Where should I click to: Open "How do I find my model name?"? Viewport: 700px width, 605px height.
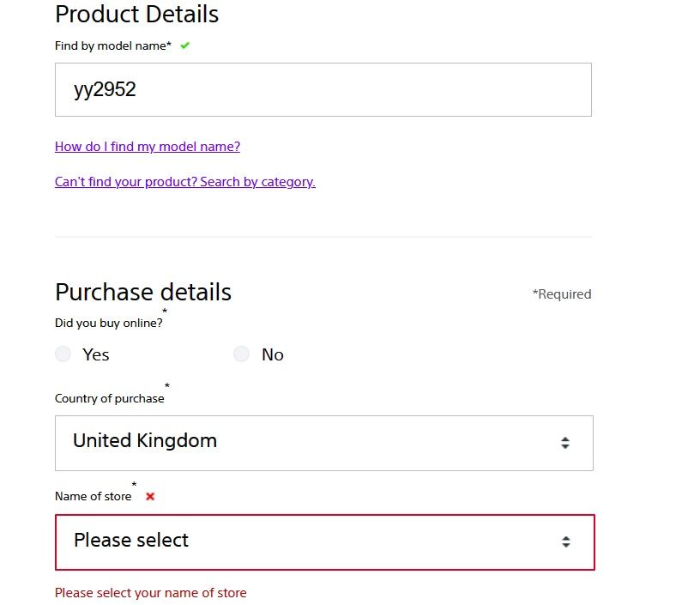point(148,147)
